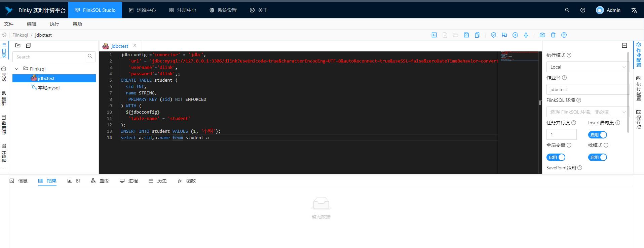Close the jdbctest editor tab
The height and width of the screenshot is (248, 644).
coord(135,45)
